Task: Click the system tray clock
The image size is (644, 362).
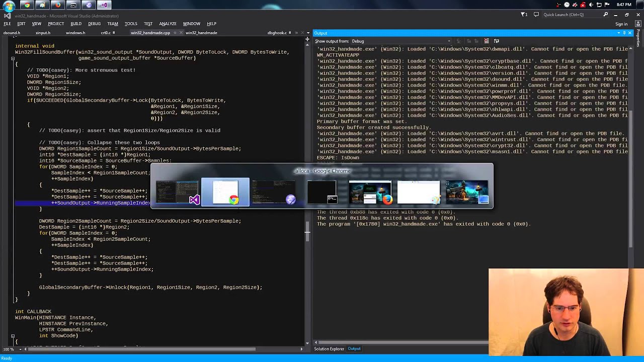Action: (624, 5)
